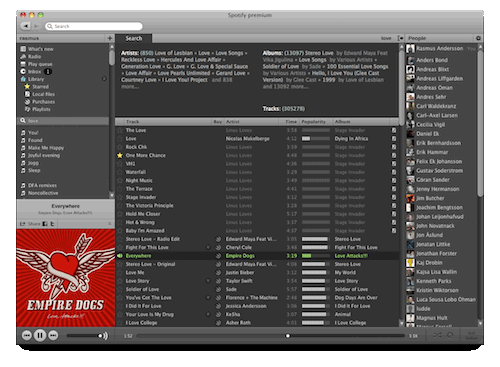This screenshot has height=367, width=500.
Task: Toggle repeat playback
Action: pyautogui.click(x=450, y=335)
